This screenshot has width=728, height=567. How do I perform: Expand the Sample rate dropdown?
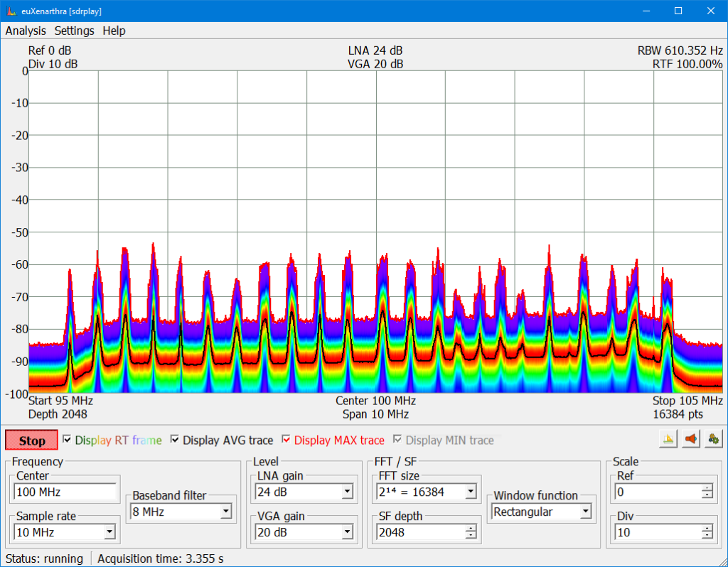109,532
